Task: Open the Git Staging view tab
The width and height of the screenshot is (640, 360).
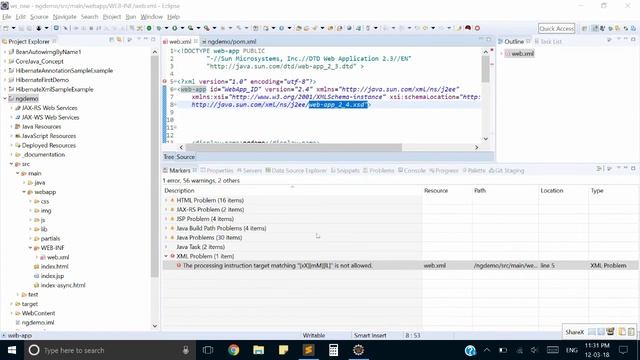Action: 507,170
